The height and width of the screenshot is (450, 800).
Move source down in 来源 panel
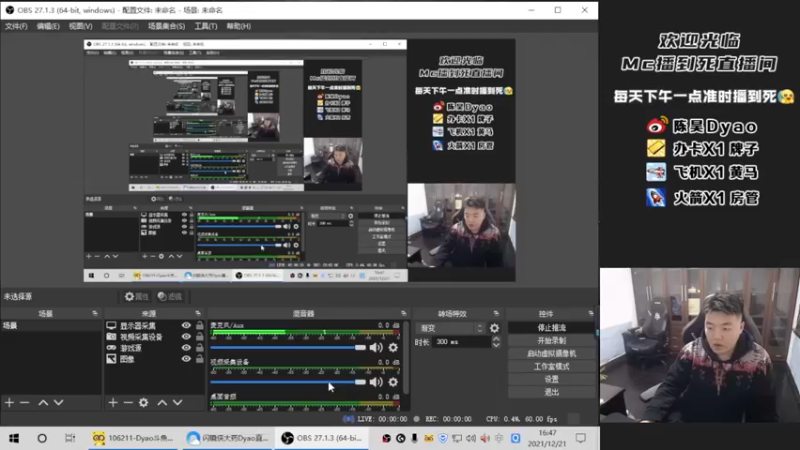178,403
